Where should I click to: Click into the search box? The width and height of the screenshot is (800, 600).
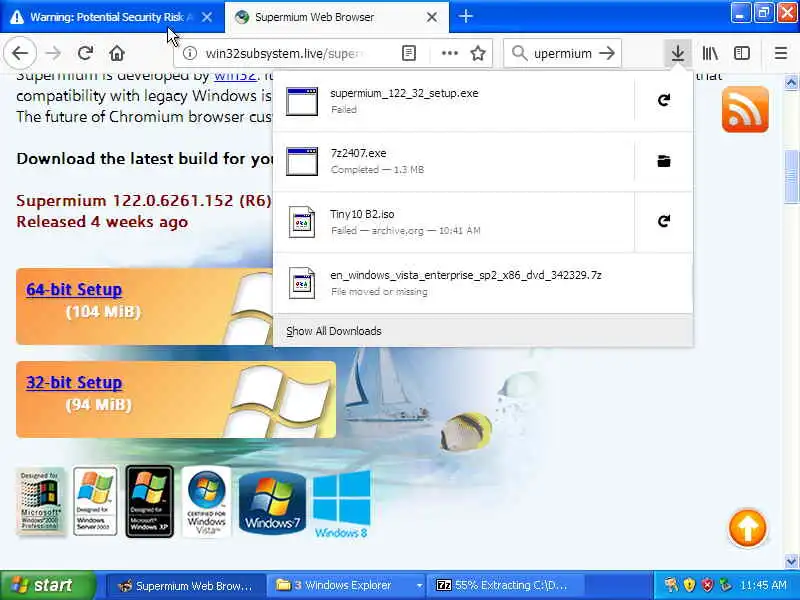563,53
